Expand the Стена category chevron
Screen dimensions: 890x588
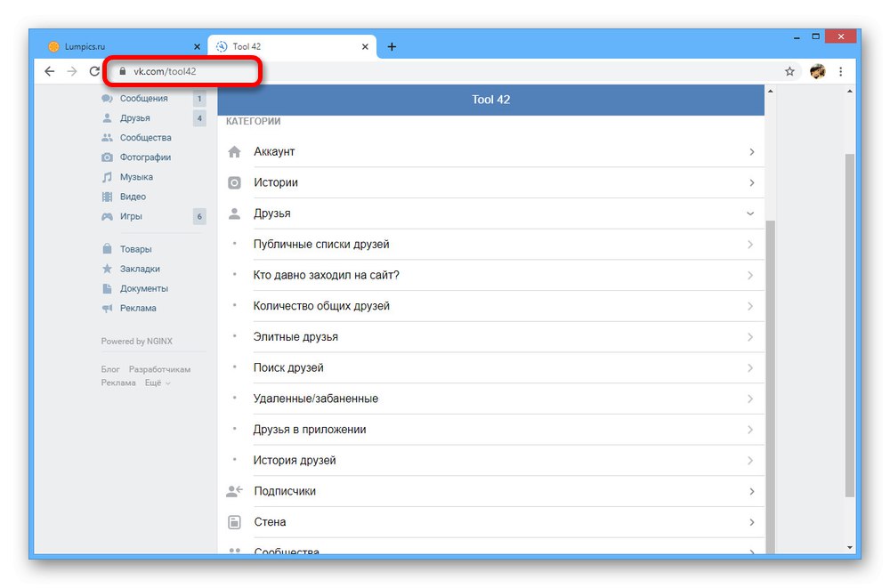pyautogui.click(x=751, y=522)
